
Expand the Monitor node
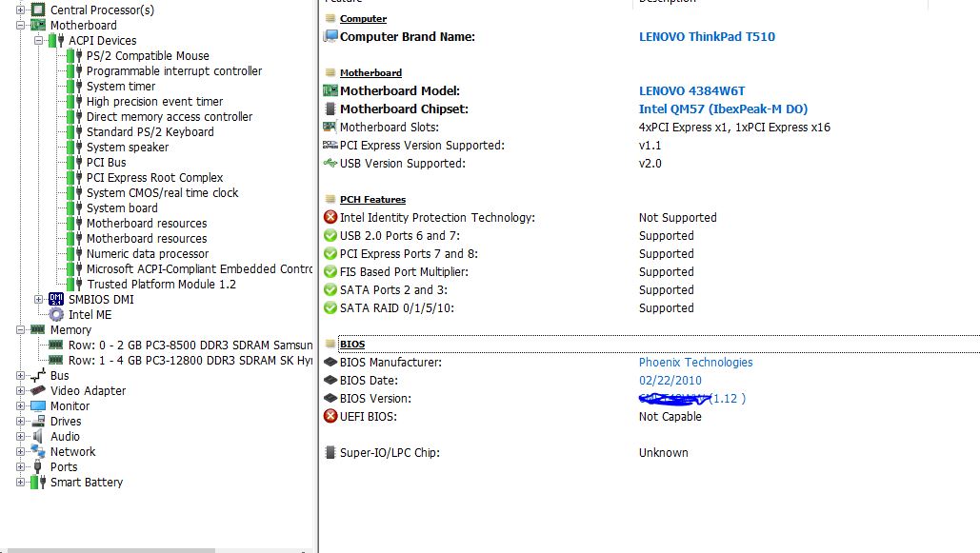20,406
